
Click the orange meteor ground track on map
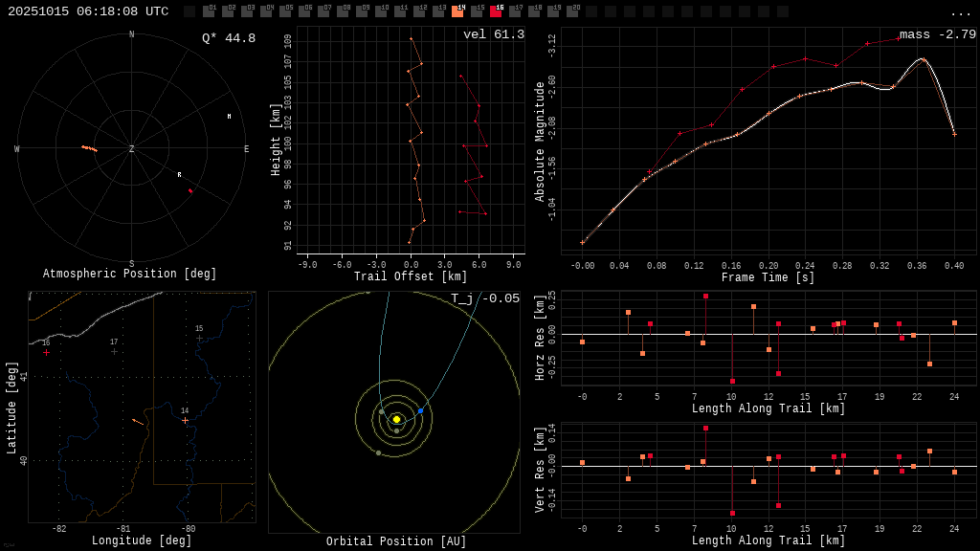(x=138, y=421)
